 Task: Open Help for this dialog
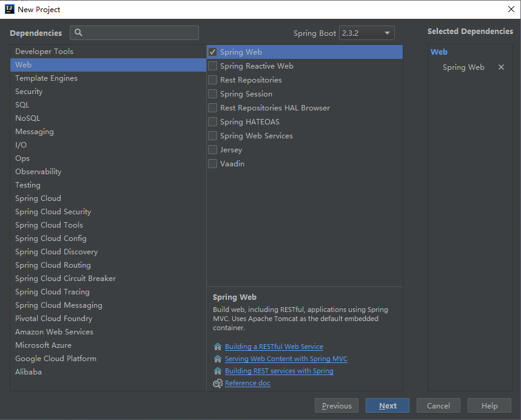(x=489, y=405)
